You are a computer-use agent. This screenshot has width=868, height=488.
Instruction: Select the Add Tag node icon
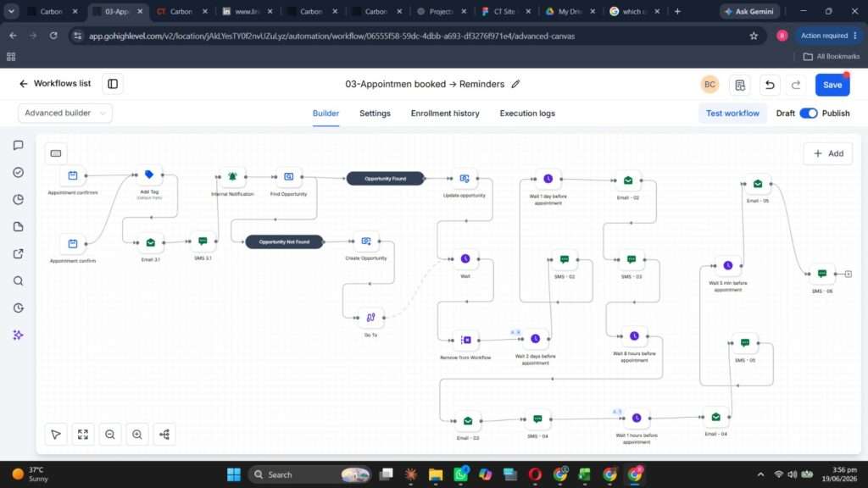[149, 175]
